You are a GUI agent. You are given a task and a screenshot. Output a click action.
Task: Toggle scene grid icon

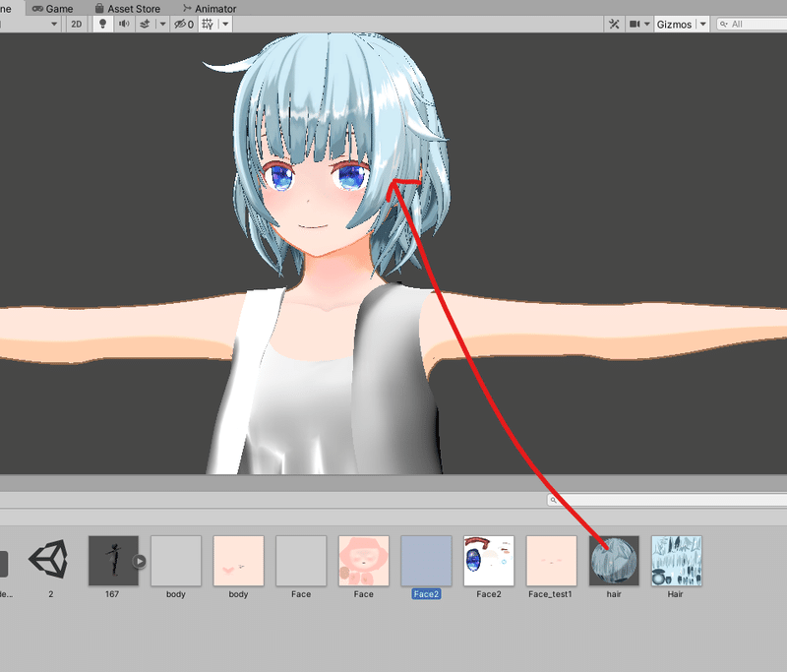click(x=208, y=24)
